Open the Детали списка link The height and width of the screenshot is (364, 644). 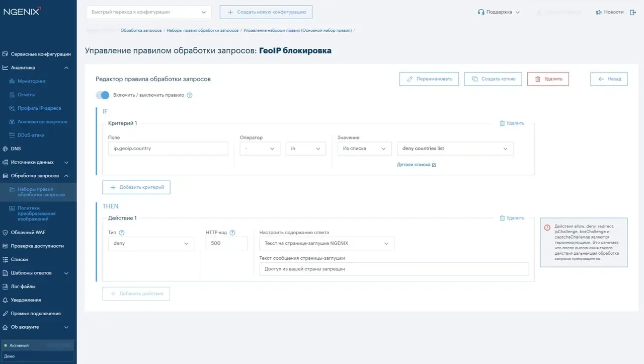pos(416,165)
